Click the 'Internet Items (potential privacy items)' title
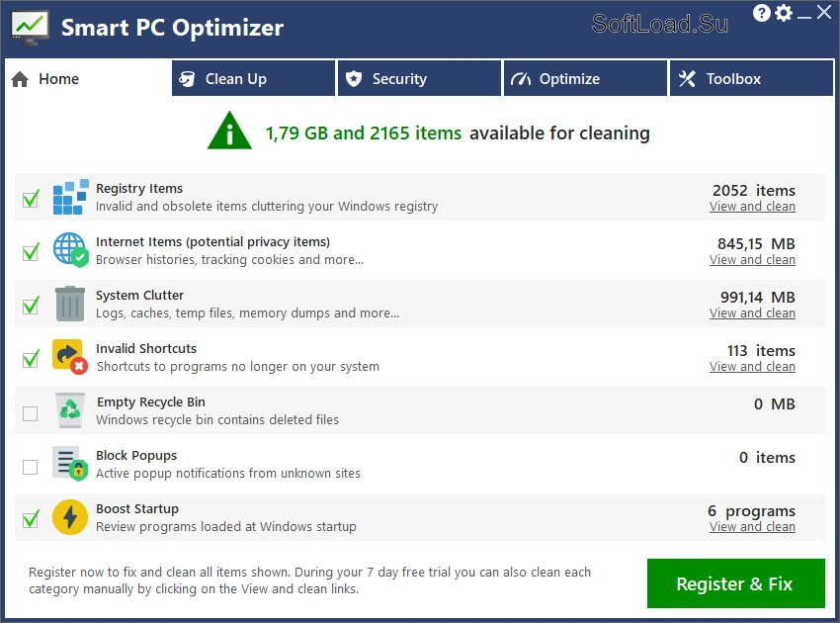Image resolution: width=840 pixels, height=623 pixels. (x=212, y=242)
